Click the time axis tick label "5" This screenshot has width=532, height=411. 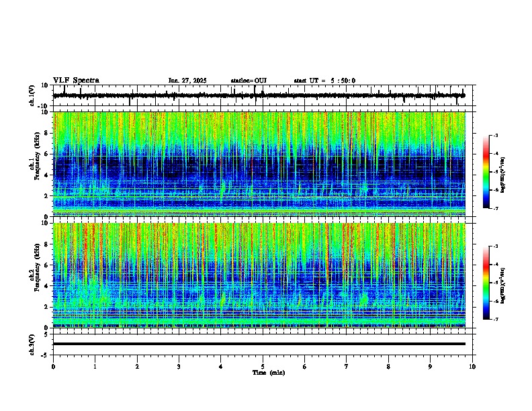coord(263,367)
